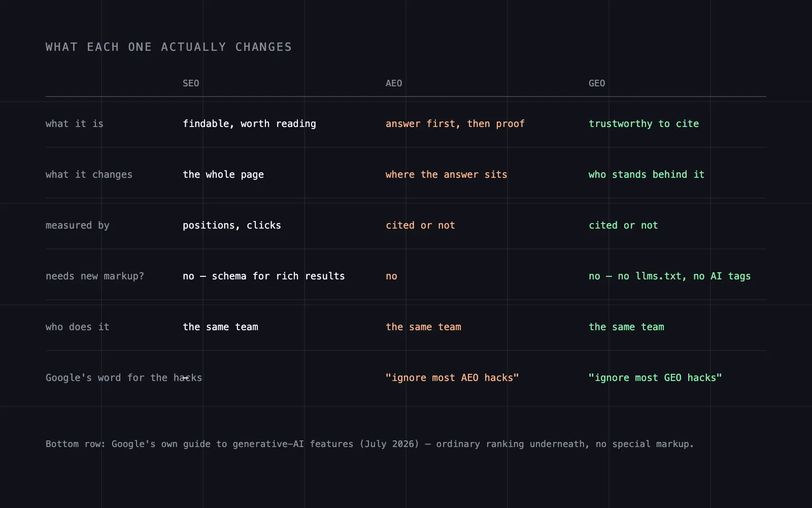Viewport: 812px width, 508px height.
Task: Click the cell 'findable, worth reading'
Action: click(x=249, y=123)
